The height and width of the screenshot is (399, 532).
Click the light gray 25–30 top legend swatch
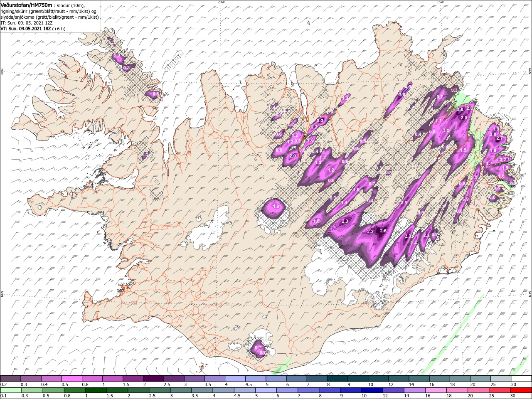[x=501, y=379]
